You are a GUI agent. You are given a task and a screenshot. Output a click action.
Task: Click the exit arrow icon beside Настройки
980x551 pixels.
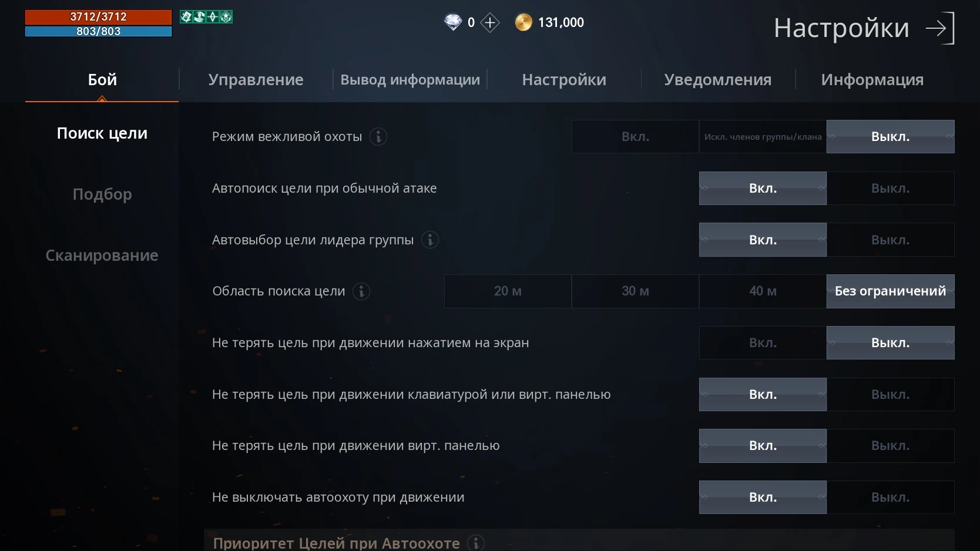coord(939,28)
